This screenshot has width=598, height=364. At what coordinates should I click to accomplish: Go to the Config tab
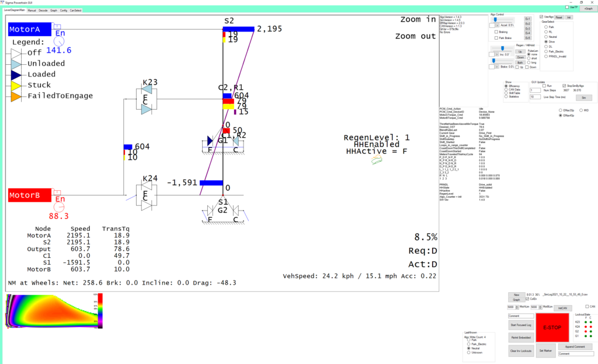(x=63, y=10)
